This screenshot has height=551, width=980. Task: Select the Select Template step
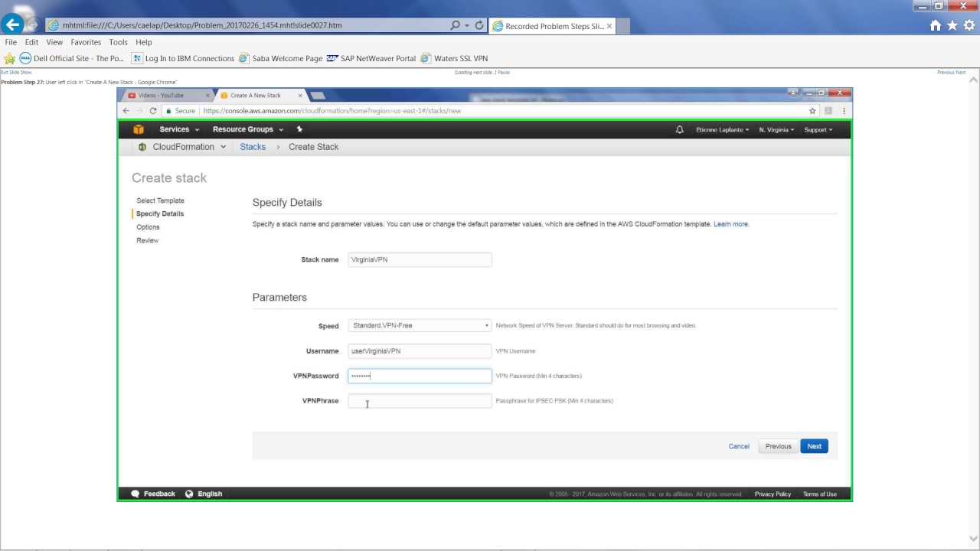(x=160, y=201)
